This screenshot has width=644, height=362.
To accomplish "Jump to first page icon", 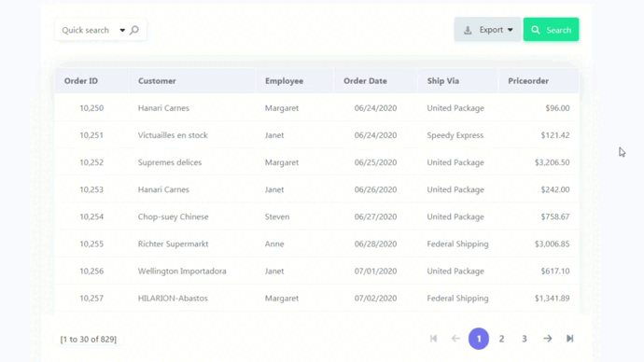I will (433, 339).
